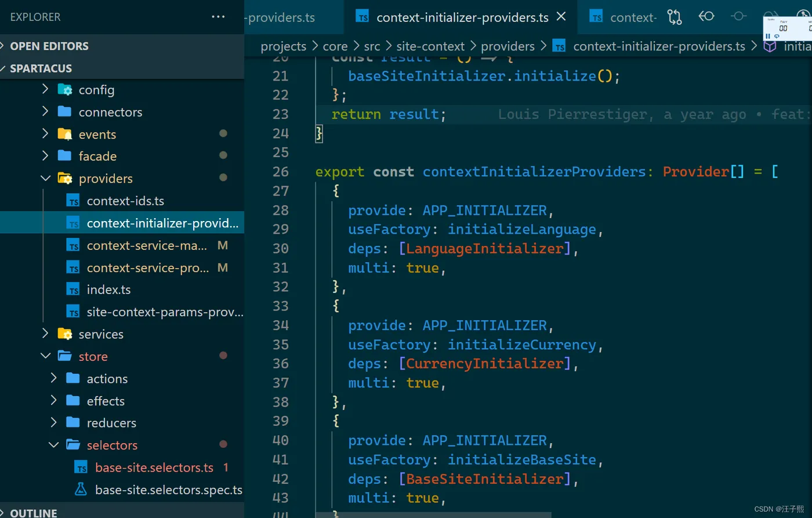812x518 pixels.
Task: Click the open providers folder icon
Action: click(65, 179)
